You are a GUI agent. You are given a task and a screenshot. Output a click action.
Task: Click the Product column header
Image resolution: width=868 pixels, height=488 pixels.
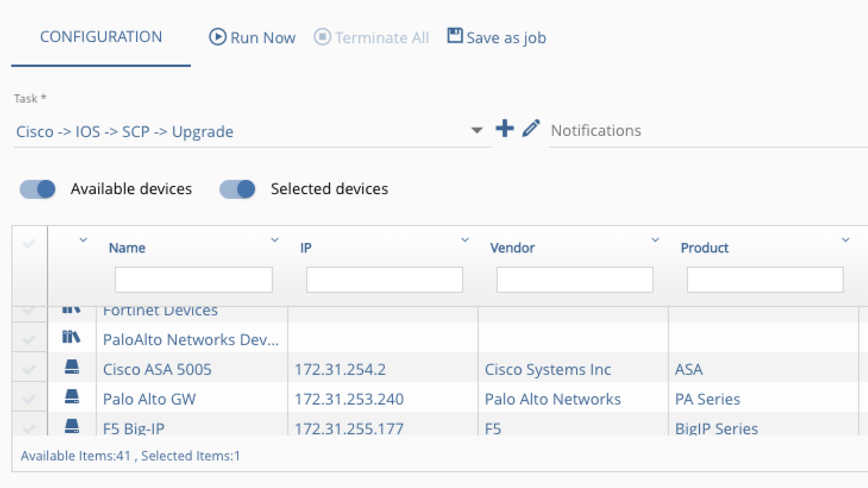tap(704, 248)
